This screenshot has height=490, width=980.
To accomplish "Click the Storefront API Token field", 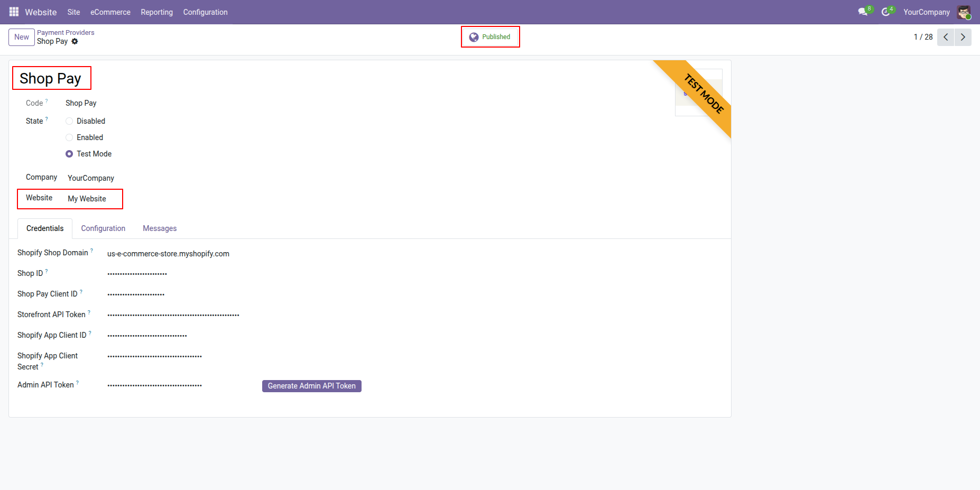I will pos(173,315).
